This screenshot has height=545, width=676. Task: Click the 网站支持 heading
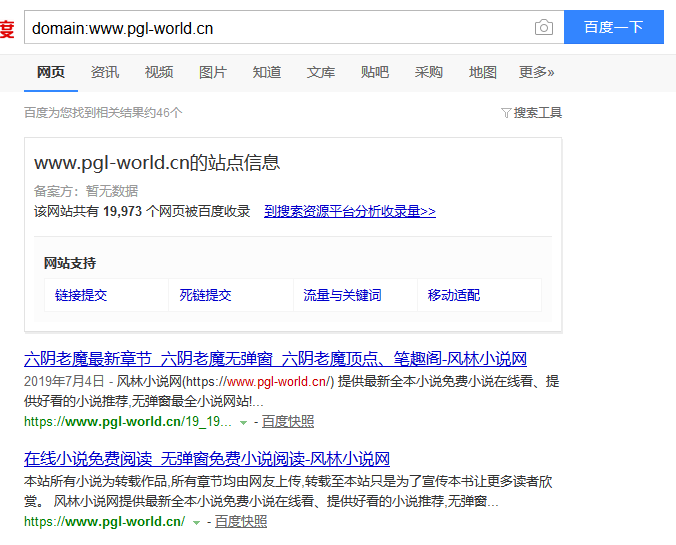[x=70, y=263]
